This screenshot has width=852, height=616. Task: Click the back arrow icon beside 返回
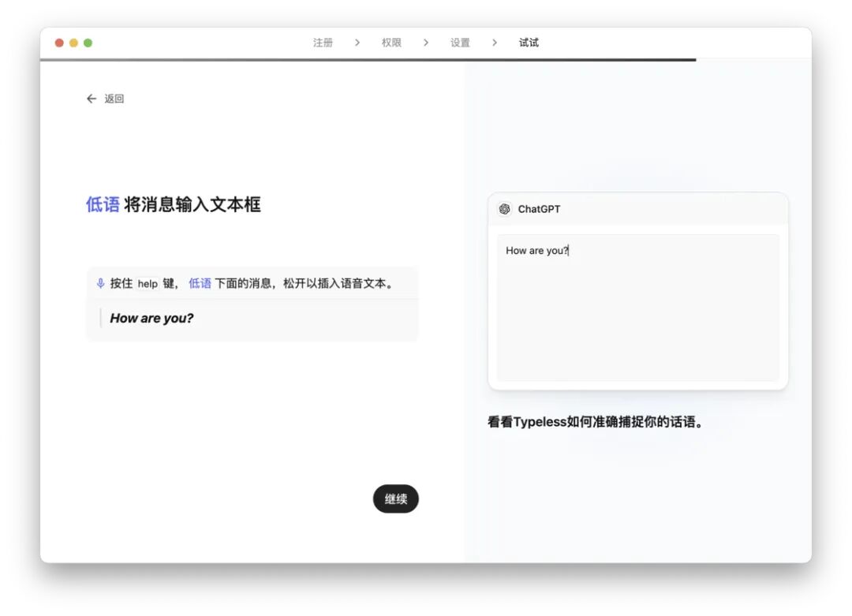92,99
